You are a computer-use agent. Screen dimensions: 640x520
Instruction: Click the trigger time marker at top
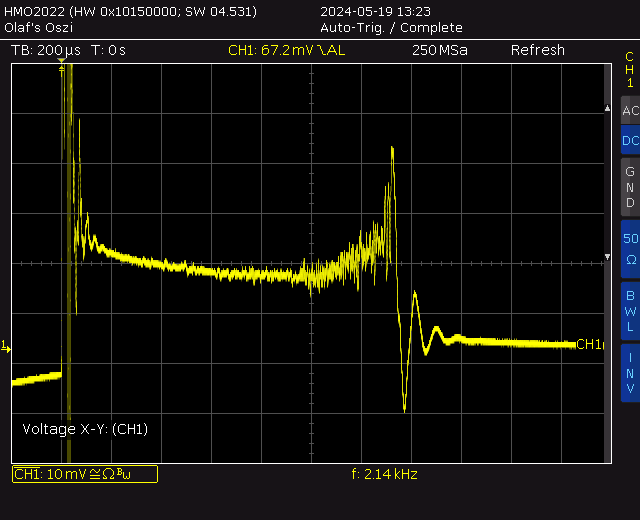[x=62, y=63]
